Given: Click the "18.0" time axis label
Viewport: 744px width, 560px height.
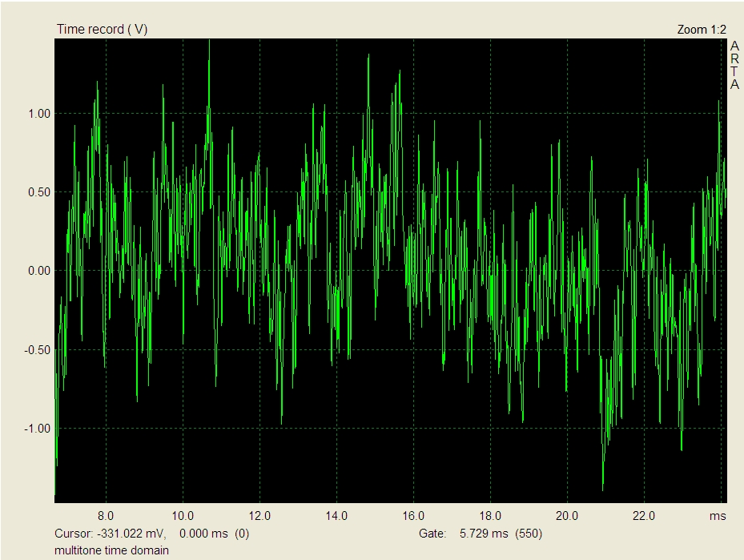Looking at the screenshot, I should click(490, 516).
